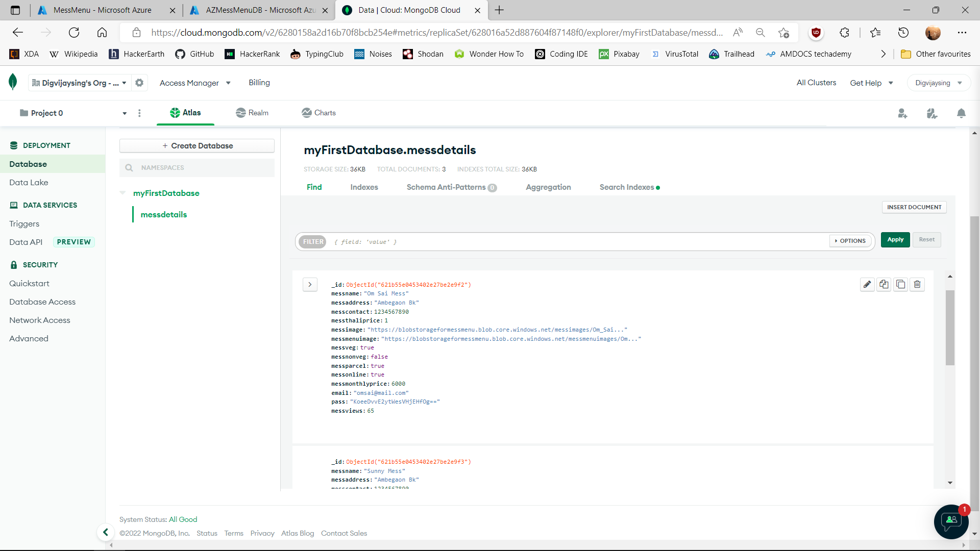This screenshot has width=980, height=551.
Task: Open project settings gear icon
Action: (x=139, y=83)
